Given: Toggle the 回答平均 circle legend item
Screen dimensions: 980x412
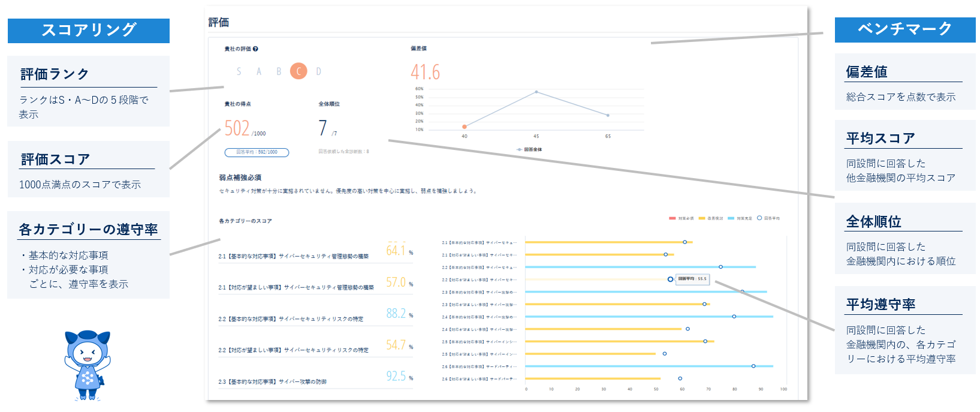Looking at the screenshot, I should click(x=768, y=218).
